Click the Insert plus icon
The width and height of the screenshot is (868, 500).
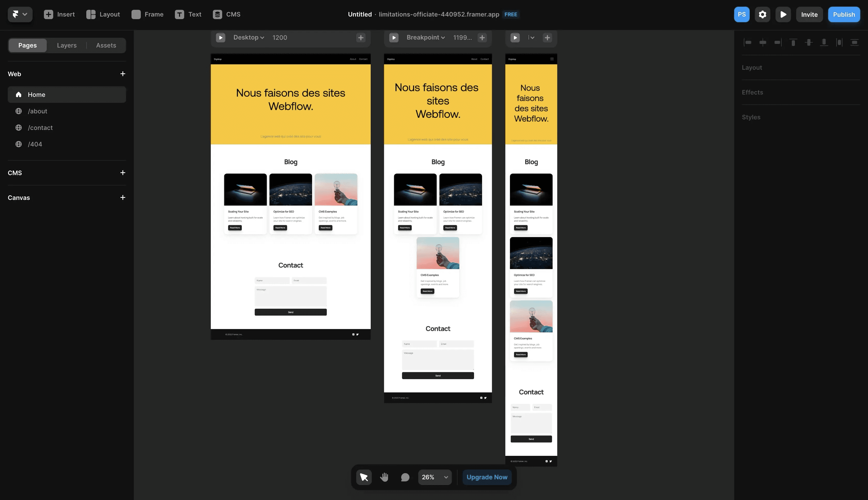coord(48,14)
